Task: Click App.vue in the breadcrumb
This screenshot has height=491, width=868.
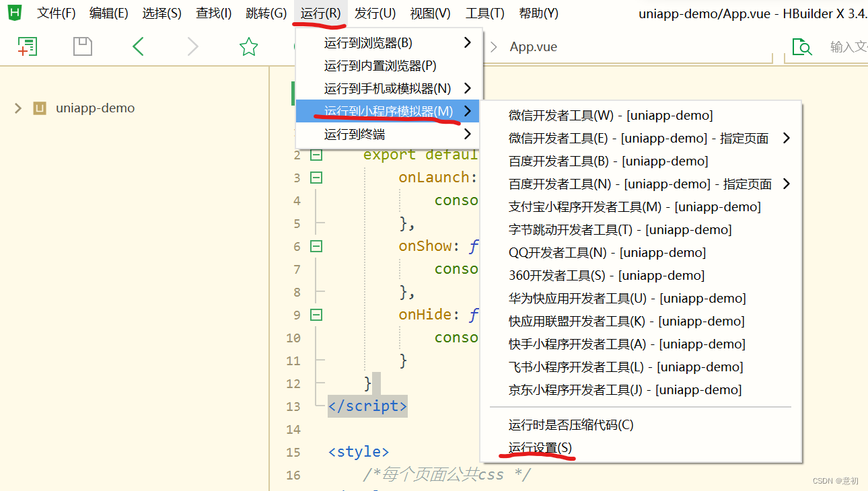Action: 534,47
